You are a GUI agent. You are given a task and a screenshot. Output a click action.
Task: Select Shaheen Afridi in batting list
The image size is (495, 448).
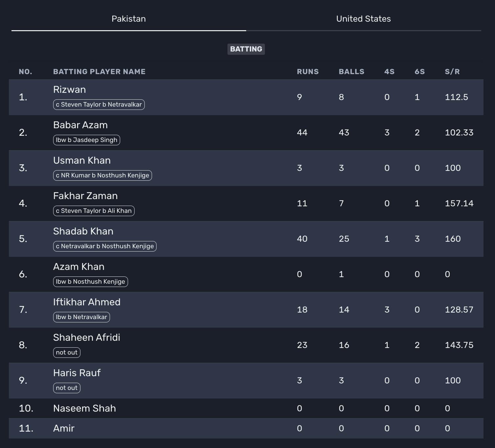[x=87, y=337]
